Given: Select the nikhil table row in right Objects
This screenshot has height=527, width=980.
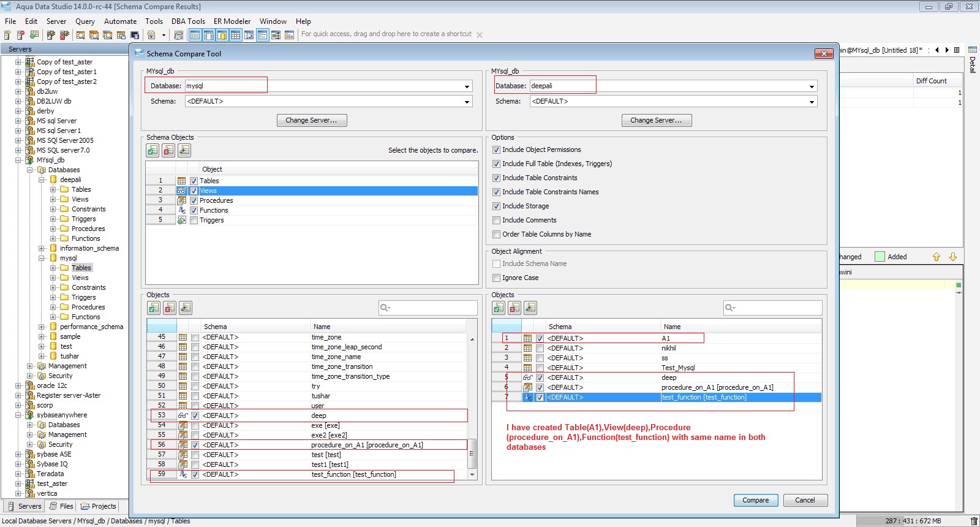Looking at the screenshot, I should tap(657, 348).
